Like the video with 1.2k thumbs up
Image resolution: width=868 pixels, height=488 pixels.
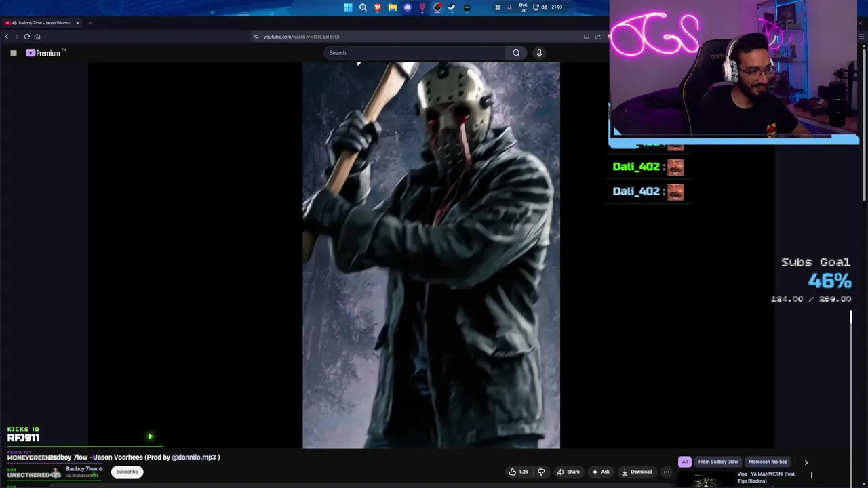pyautogui.click(x=518, y=472)
